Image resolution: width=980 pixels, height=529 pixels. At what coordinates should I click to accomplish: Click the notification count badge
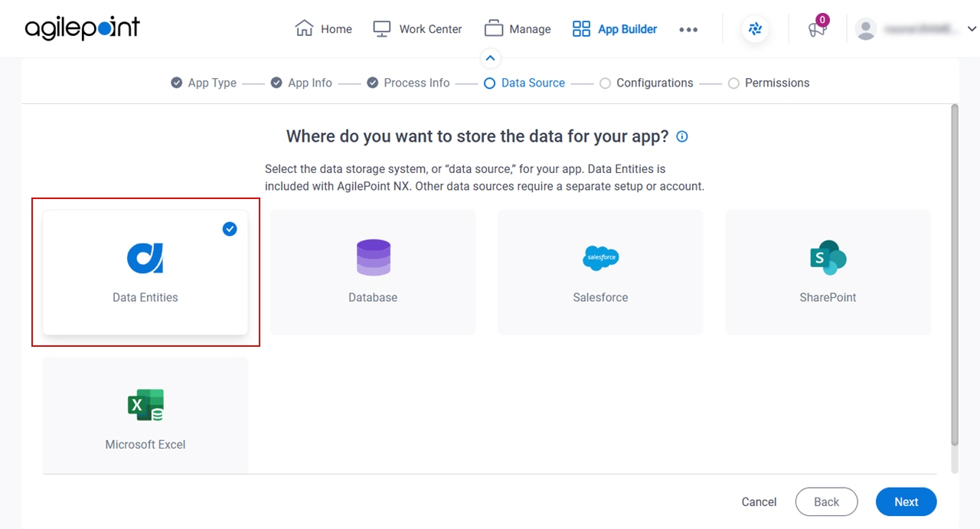click(x=822, y=20)
